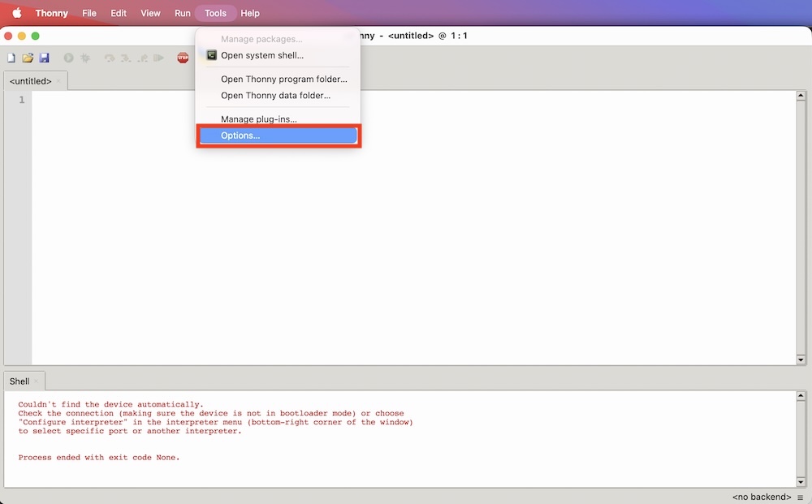Open the Run menu in menu bar
The height and width of the screenshot is (504, 812).
[182, 13]
